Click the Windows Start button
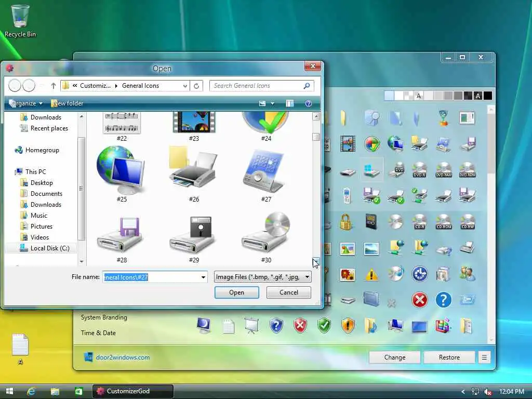This screenshot has width=532, height=399. pyautogui.click(x=9, y=391)
